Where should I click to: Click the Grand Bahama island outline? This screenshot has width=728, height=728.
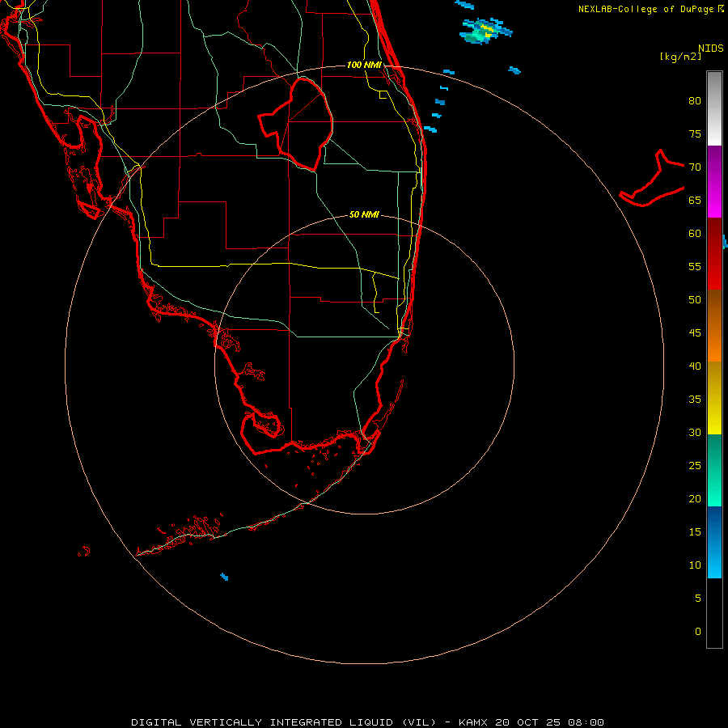(x=652, y=178)
